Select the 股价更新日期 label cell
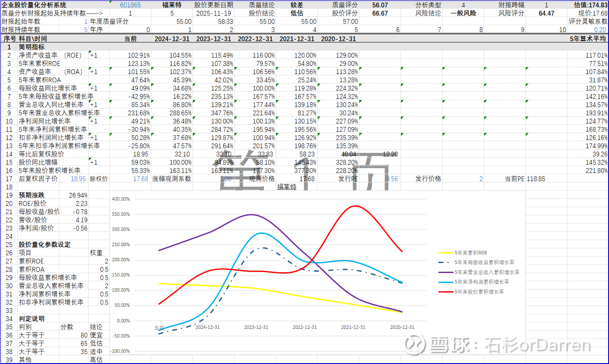The width and height of the screenshot is (609, 364). pyautogui.click(x=214, y=5)
